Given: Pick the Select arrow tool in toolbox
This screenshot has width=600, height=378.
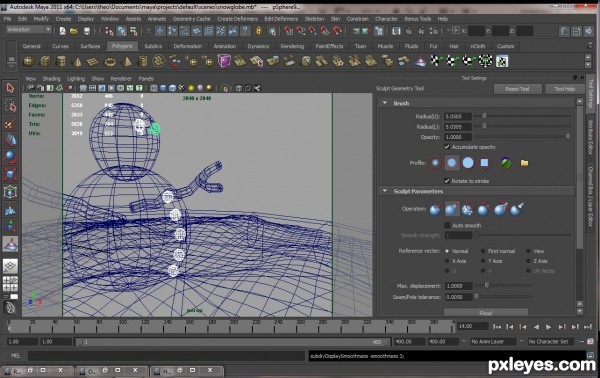Looking at the screenshot, I should tap(10, 88).
